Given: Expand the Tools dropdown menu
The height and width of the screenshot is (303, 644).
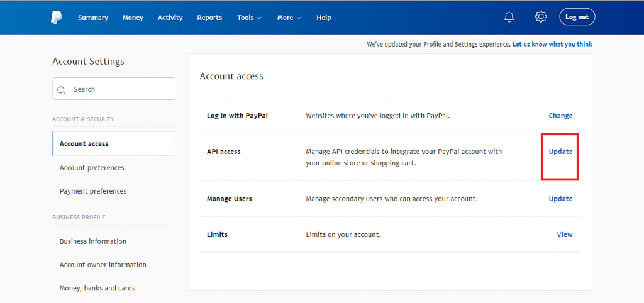Looking at the screenshot, I should 249,18.
